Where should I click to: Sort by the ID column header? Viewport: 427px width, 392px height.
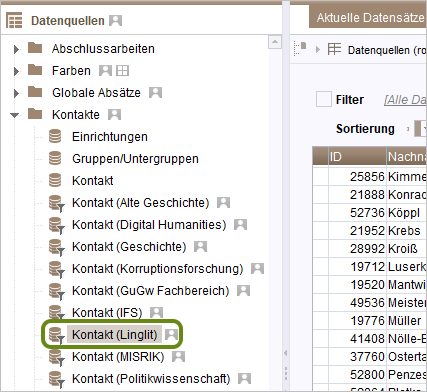[357, 156]
